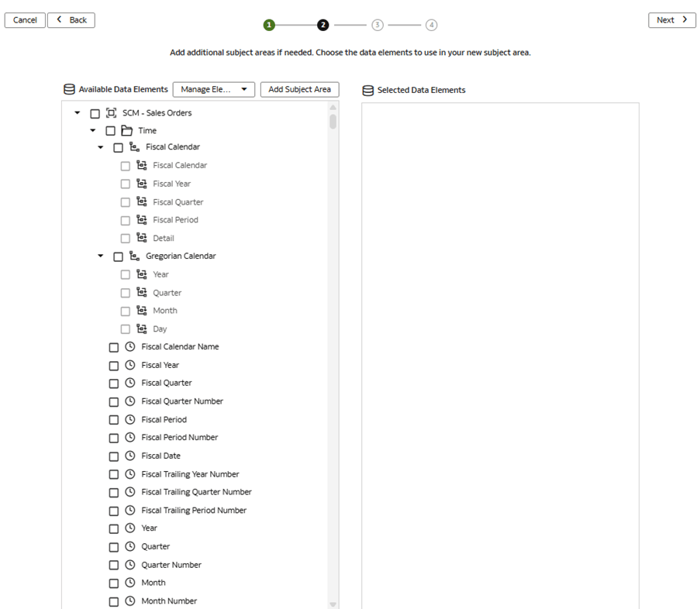Click the Time folder icon
700x609 pixels.
pos(128,130)
